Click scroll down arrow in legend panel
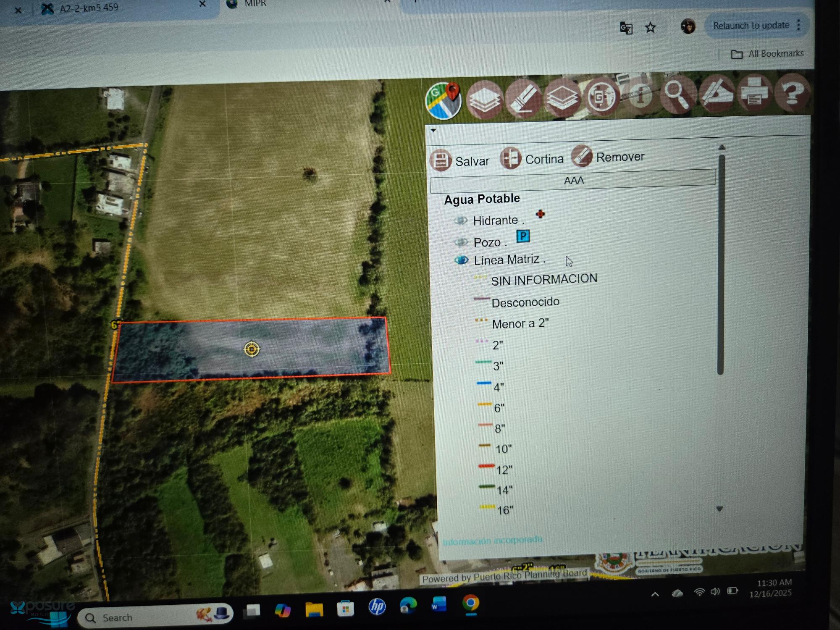 point(719,509)
